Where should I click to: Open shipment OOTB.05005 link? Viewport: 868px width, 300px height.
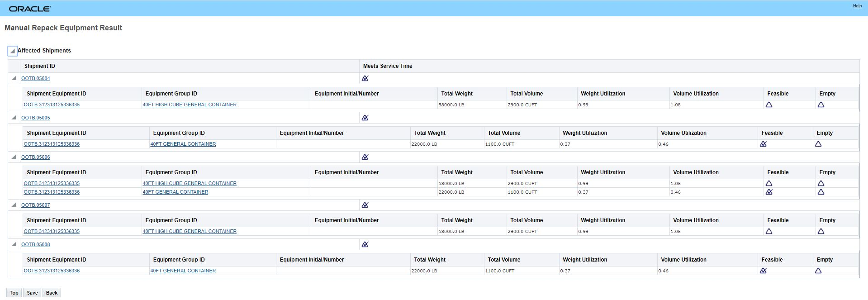(x=36, y=118)
